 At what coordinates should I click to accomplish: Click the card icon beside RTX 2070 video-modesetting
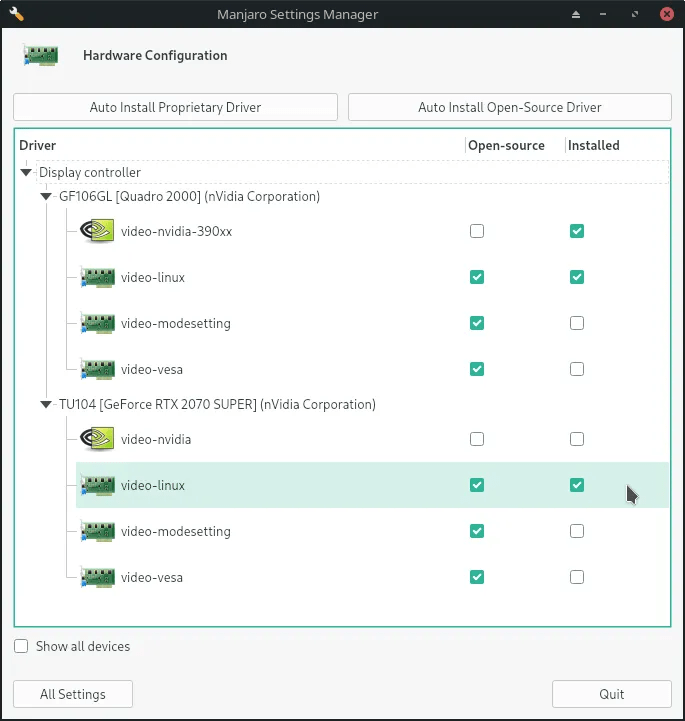click(97, 531)
